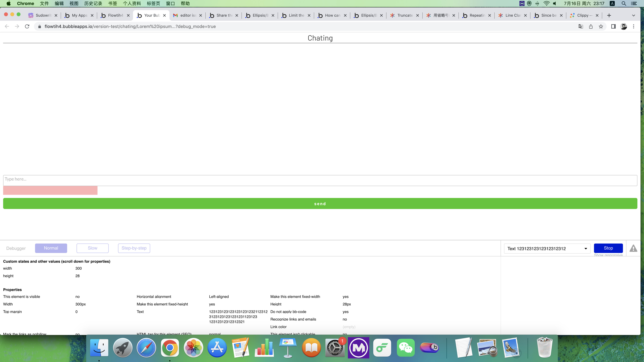Toggle the Chrome side panel icon
This screenshot has width=644, height=362.
613,27
